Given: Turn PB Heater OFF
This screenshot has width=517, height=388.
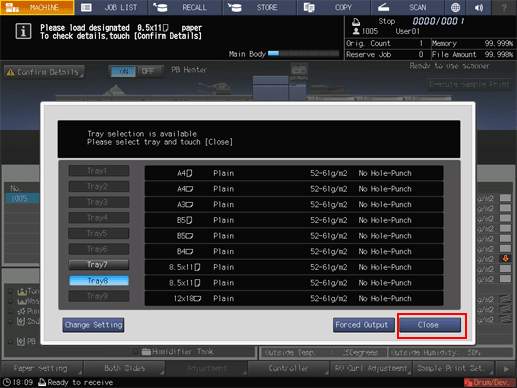Looking at the screenshot, I should [x=149, y=71].
